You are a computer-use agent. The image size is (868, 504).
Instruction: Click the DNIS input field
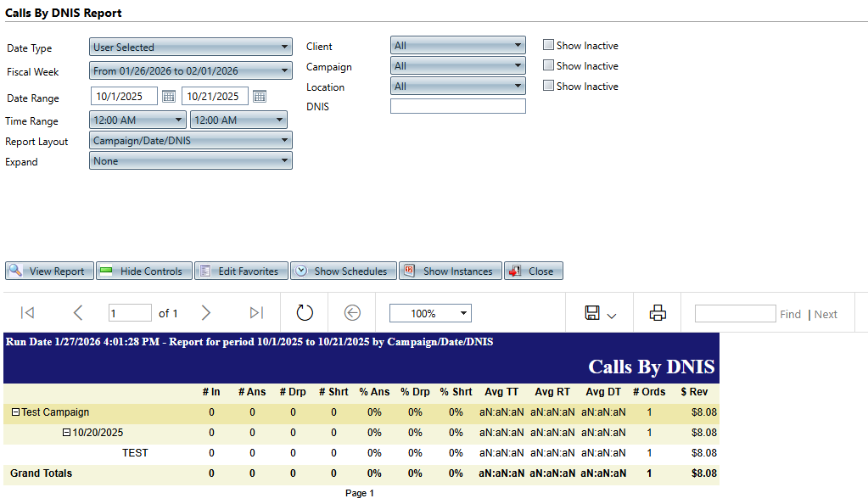coord(457,107)
